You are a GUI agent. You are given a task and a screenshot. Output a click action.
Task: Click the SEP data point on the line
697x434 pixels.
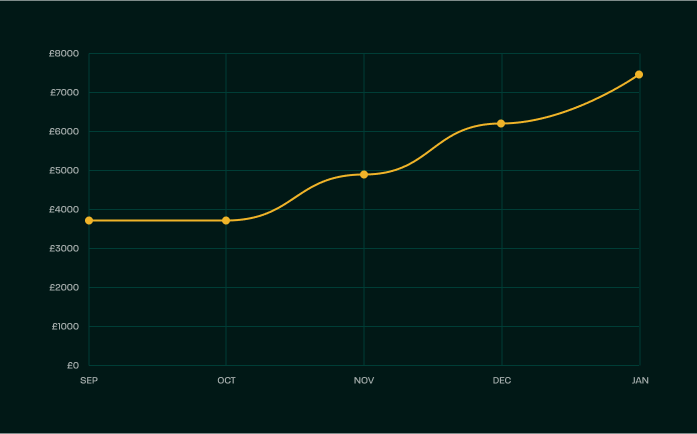click(x=89, y=221)
